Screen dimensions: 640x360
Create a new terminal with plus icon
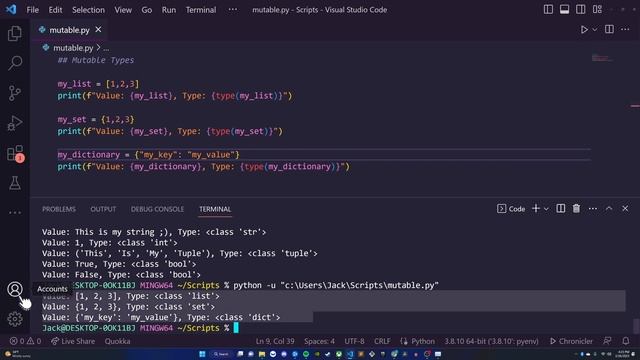(536, 209)
